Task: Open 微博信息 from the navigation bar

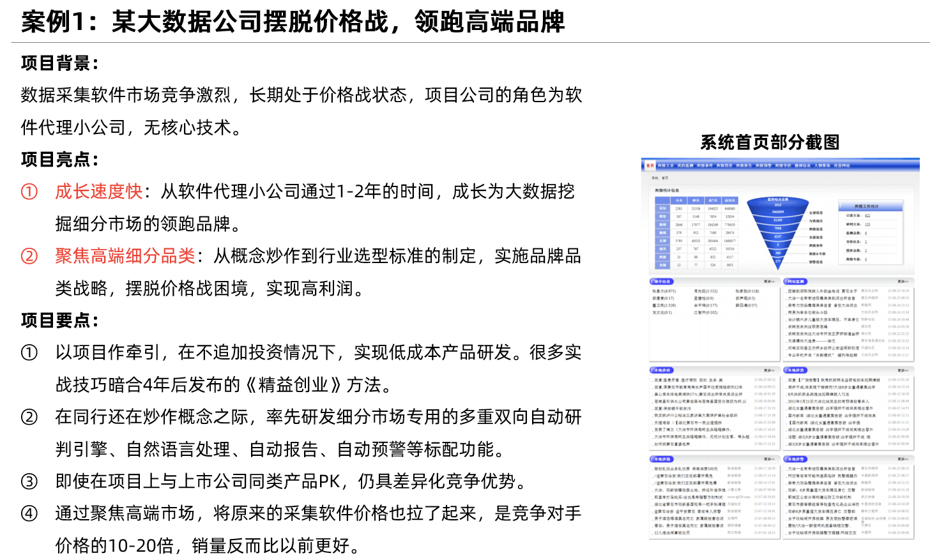Action: 803,165
